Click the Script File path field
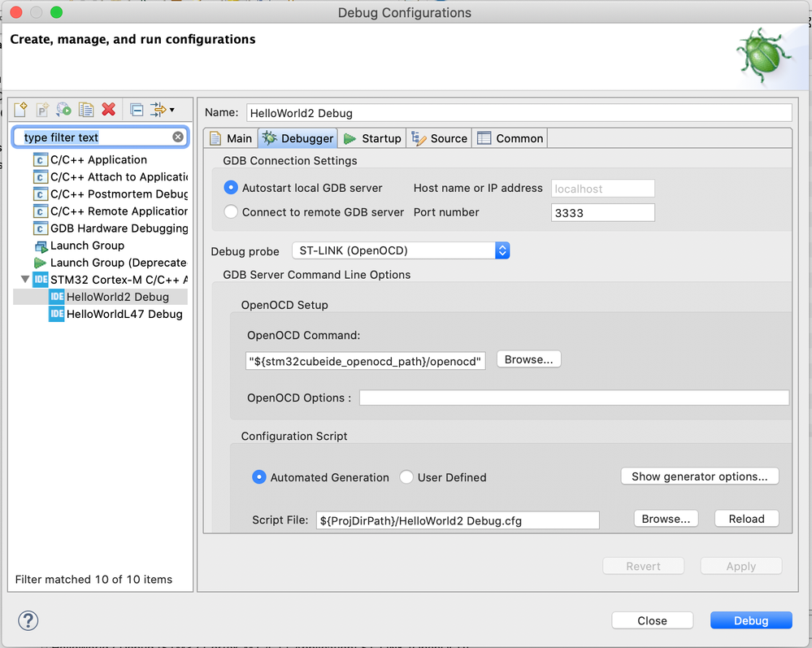The image size is (812, 648). (458, 520)
